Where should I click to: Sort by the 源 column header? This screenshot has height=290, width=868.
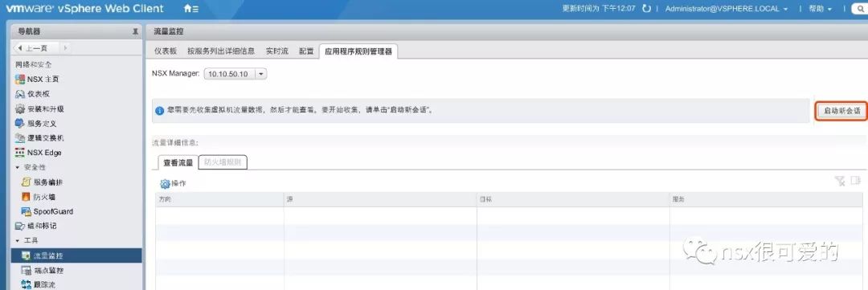click(x=380, y=199)
